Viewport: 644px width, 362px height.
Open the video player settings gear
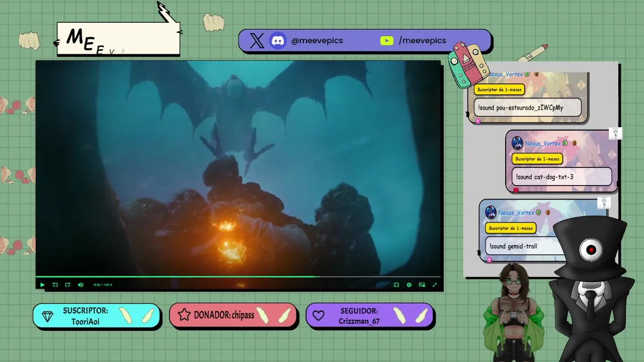(x=409, y=285)
